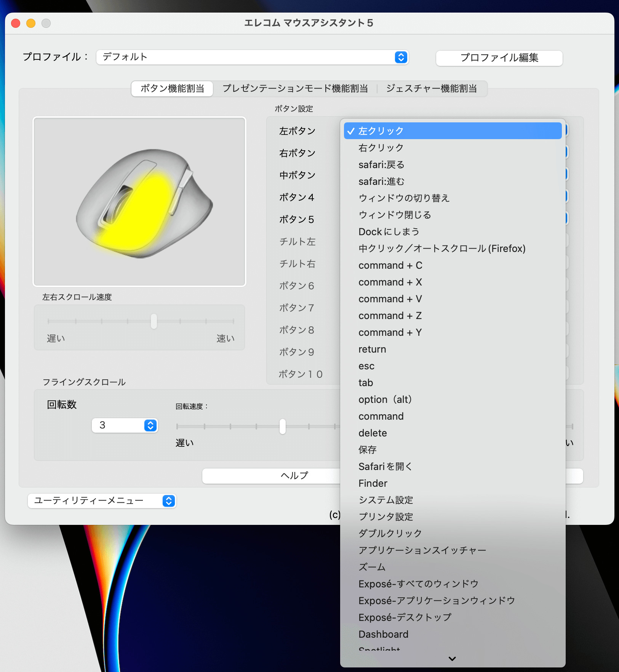Click the プロファイル編集 button

coord(499,58)
